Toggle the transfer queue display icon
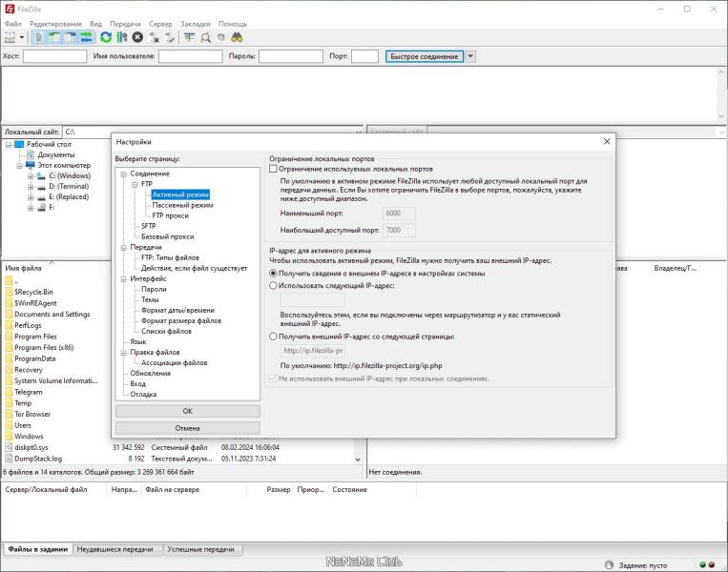 (87, 37)
